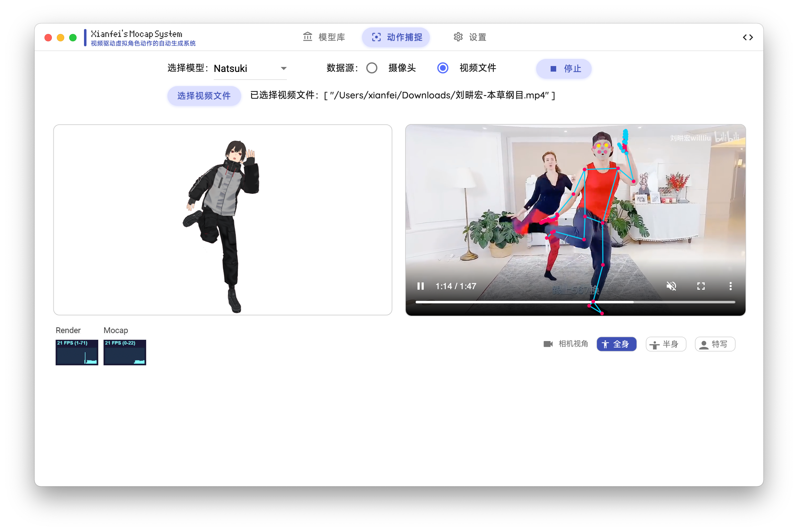Screen dimensions: 798x532
Task: Click the 相机视角 camera icon
Action: click(548, 344)
